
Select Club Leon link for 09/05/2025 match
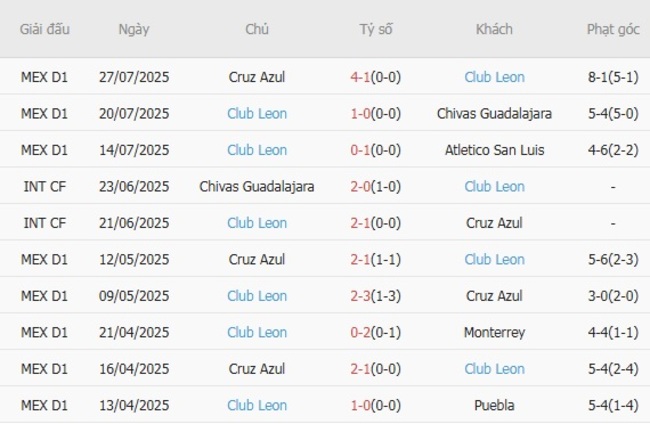257,296
